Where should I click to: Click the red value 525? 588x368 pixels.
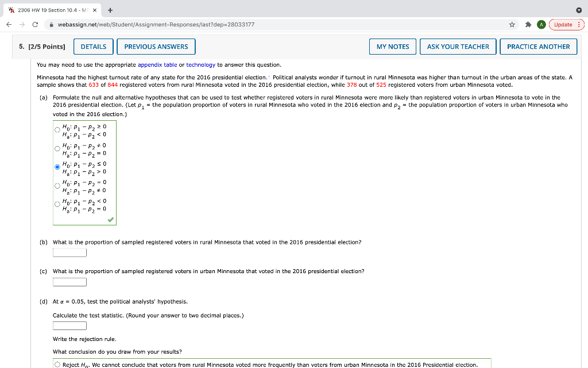[x=381, y=85]
